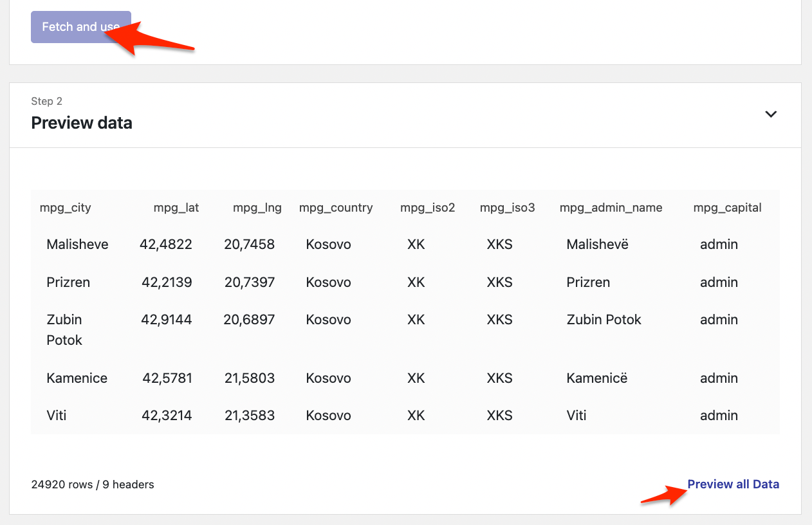This screenshot has width=812, height=525.
Task: Click the Zubin Potok city cell
Action: 64,329
